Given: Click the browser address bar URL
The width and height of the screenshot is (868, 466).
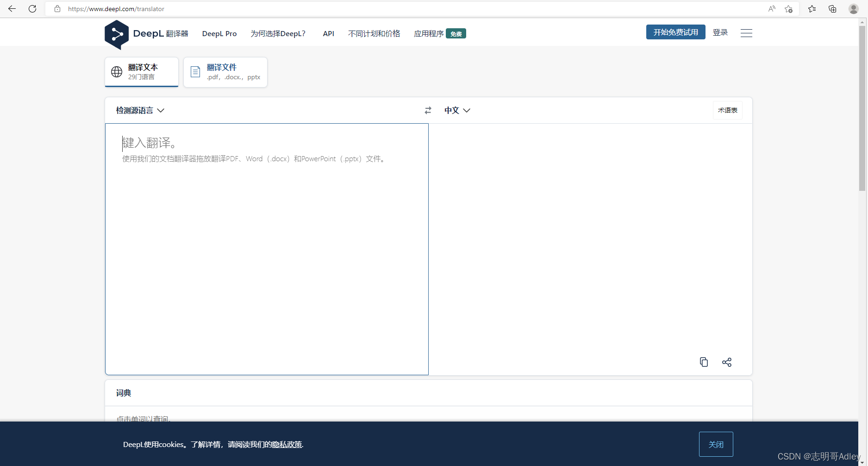Looking at the screenshot, I should (x=116, y=9).
